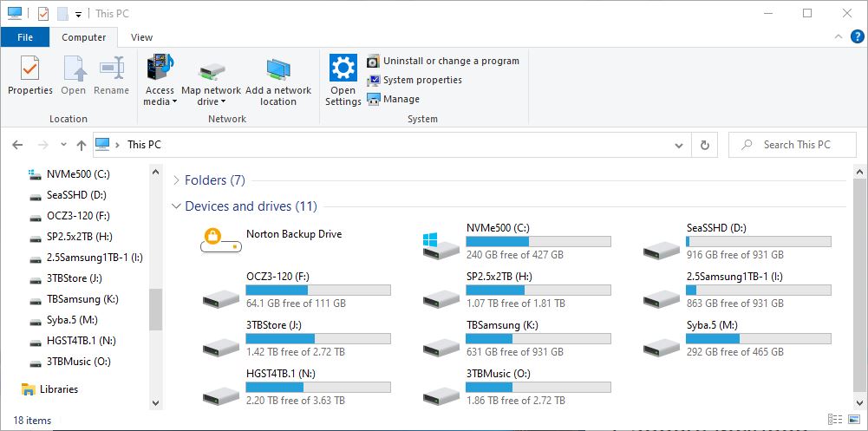Expand the Folders (7) group

[x=176, y=180]
